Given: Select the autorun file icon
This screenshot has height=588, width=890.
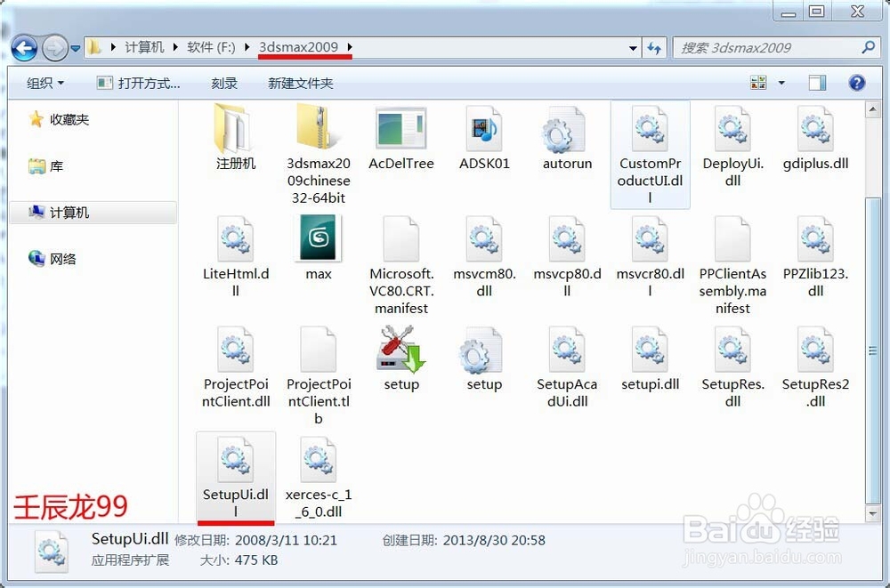Looking at the screenshot, I should click(567, 137).
